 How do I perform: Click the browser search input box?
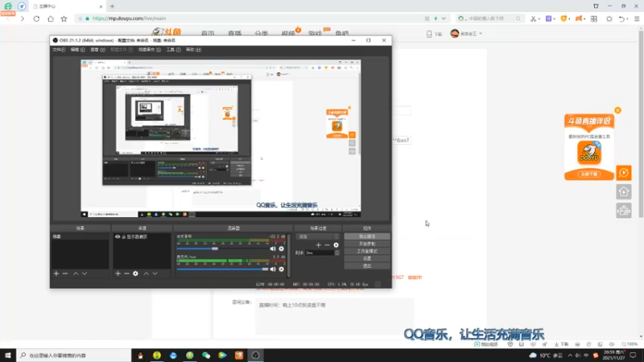point(490,19)
